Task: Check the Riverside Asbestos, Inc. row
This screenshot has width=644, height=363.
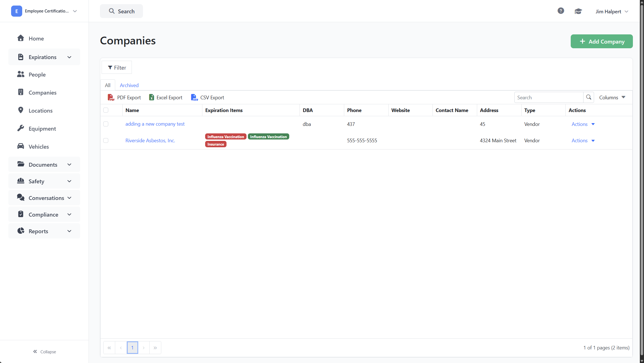Action: (106, 141)
